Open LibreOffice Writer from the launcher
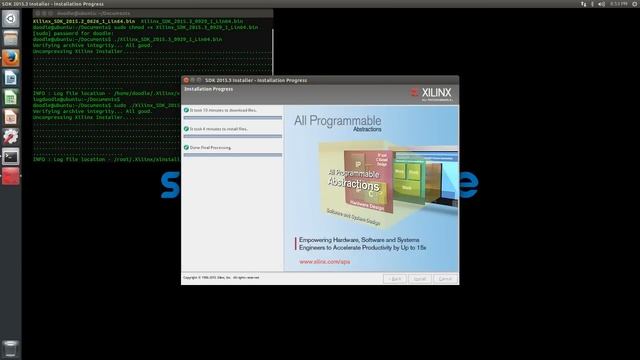This screenshot has width=640, height=360. click(11, 78)
